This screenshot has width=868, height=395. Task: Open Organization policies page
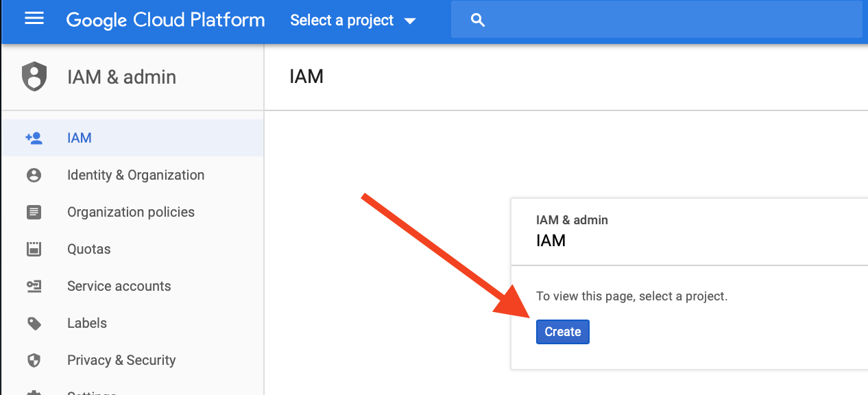[131, 212]
